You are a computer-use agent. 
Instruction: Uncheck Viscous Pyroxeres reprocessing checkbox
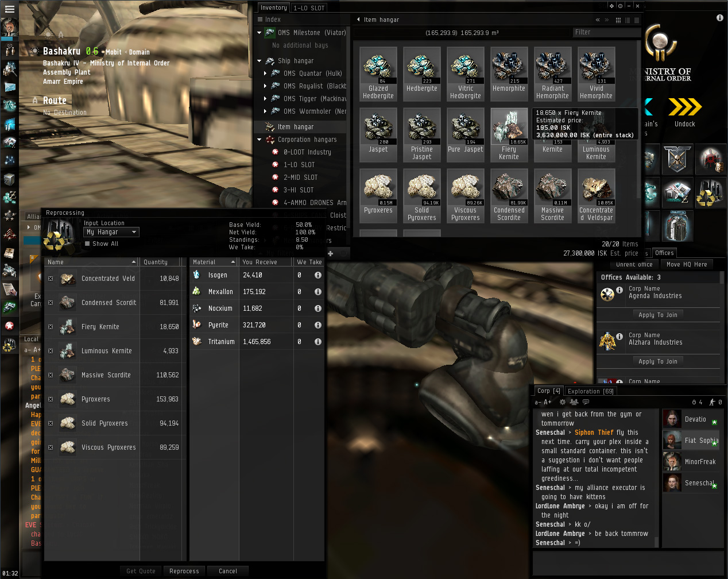click(51, 447)
